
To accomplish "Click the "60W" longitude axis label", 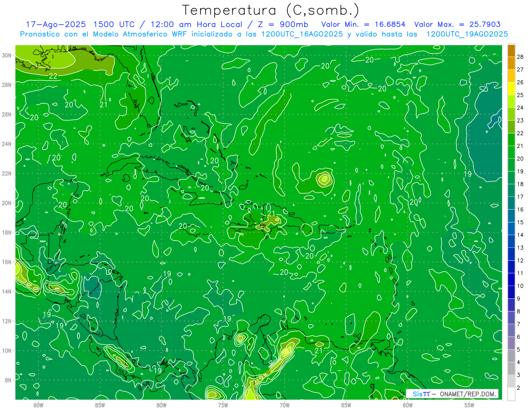I will (408, 406).
